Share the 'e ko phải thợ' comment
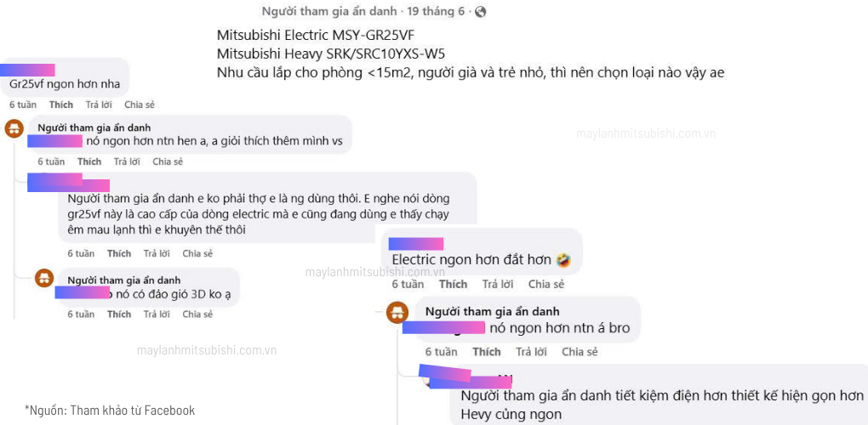Image resolution: width=868 pixels, height=425 pixels. (197, 253)
